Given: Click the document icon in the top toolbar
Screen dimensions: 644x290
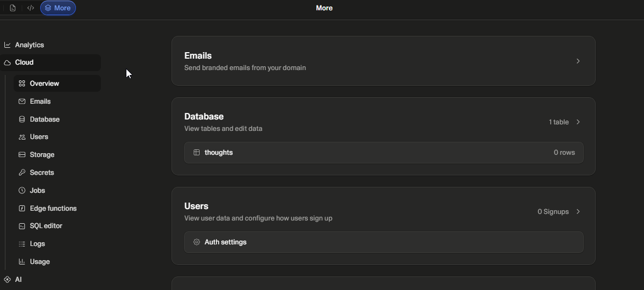Looking at the screenshot, I should click(12, 8).
